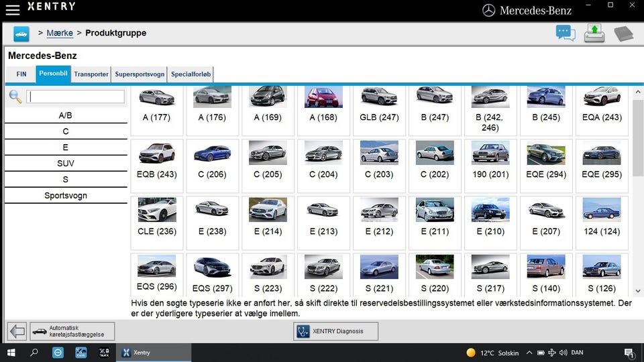This screenshot has height=362, width=644.
Task: Launch XENTRY Diagnosis
Action: 336,331
